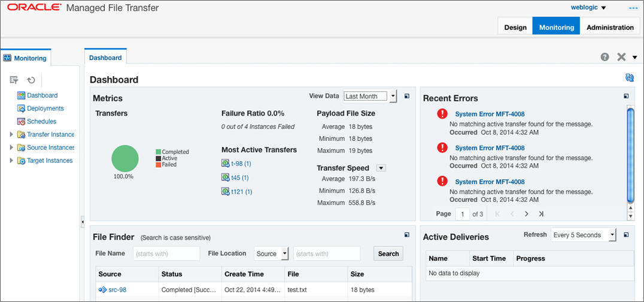
Task: Collapse the navigation pane using splitter arrow
Action: (83, 222)
